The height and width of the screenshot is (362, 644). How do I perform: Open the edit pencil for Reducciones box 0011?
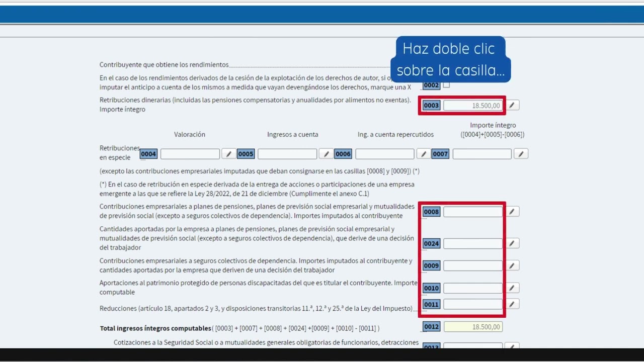tap(512, 304)
